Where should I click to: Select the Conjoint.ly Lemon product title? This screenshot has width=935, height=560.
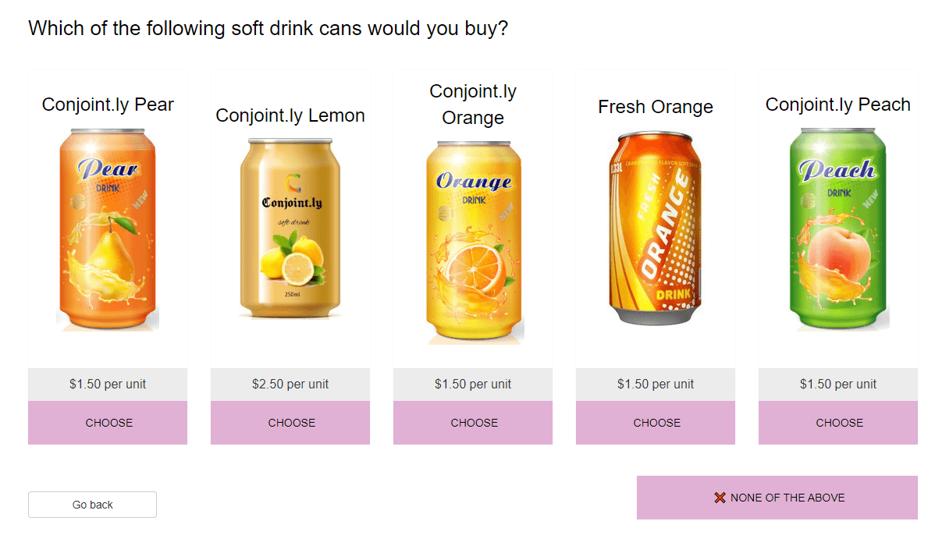click(290, 115)
